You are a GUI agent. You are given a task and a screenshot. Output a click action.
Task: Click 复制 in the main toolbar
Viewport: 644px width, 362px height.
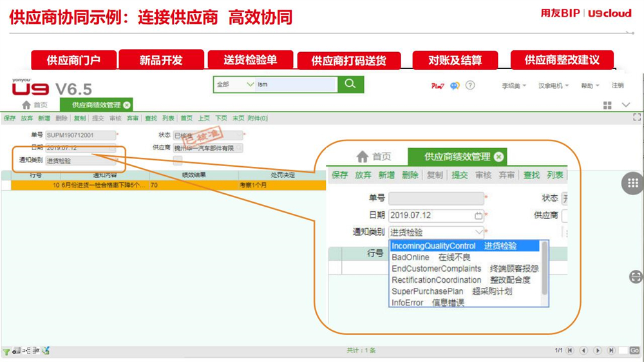(80, 119)
